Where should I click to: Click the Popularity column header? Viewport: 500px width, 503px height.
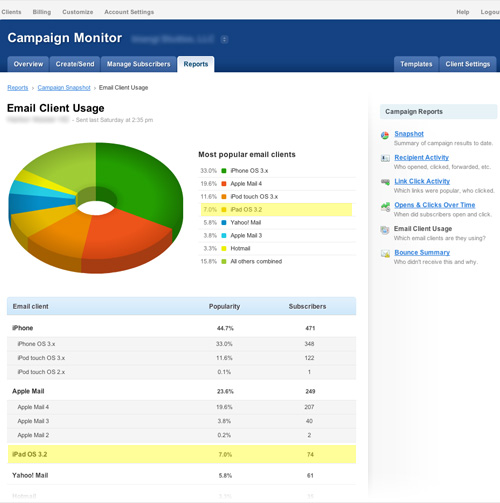tap(224, 306)
